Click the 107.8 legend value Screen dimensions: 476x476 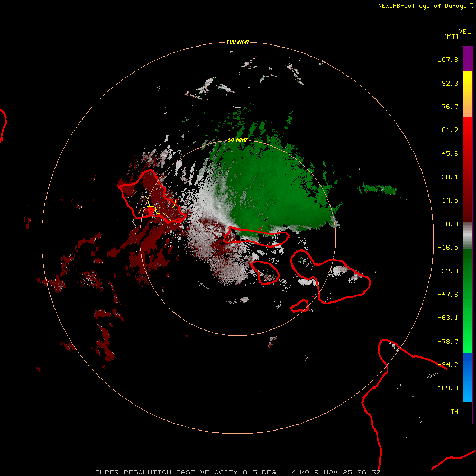(448, 59)
